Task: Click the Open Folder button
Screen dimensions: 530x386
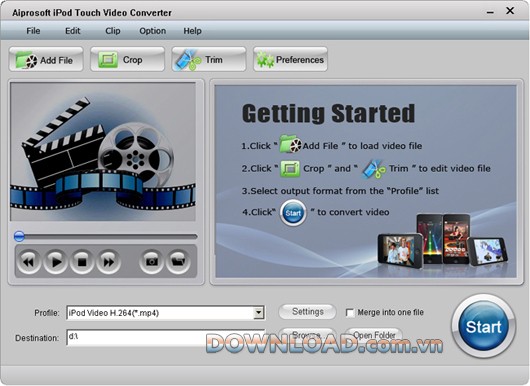Action: (374, 335)
